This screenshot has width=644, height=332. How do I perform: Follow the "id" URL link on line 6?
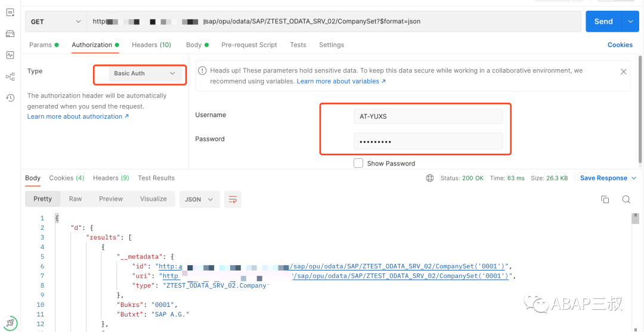coord(333,266)
